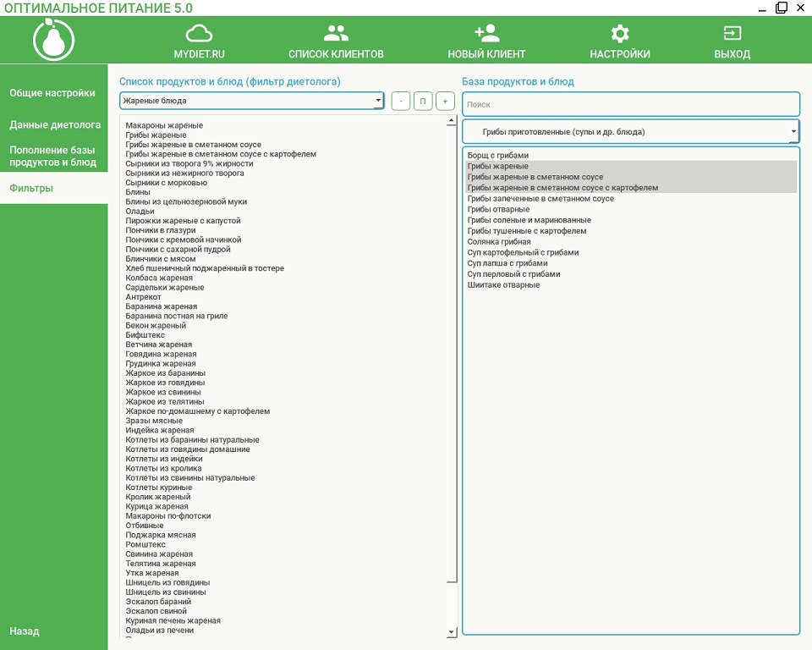This screenshot has width=812, height=650.
Task: Select 'Антрекот' in filter list
Action: point(143,297)
